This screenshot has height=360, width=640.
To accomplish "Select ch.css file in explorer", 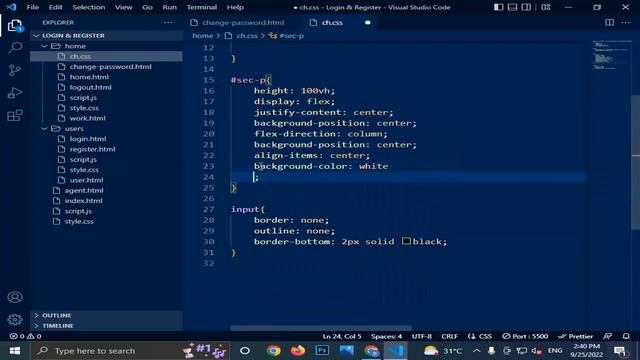I will click(x=106, y=56).
